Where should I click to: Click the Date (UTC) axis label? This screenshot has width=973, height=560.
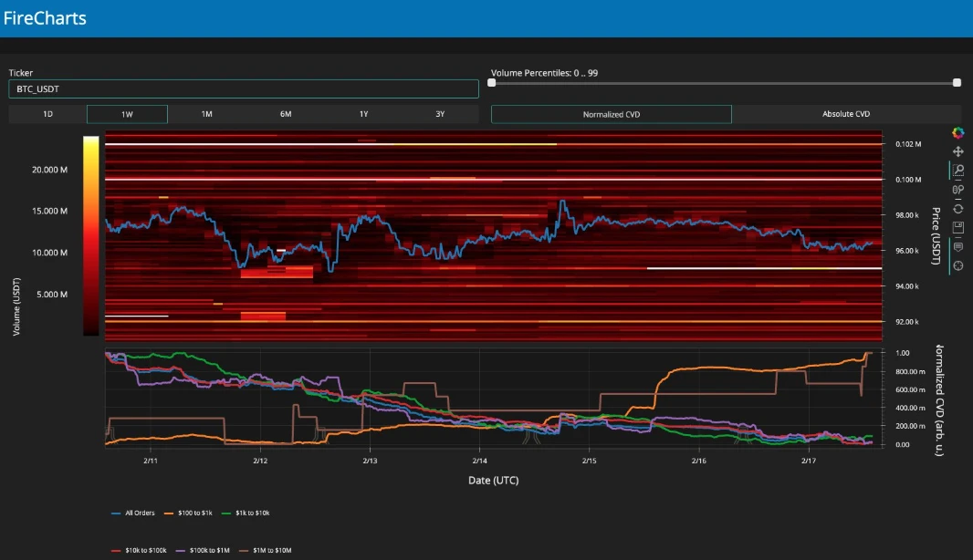(x=493, y=480)
